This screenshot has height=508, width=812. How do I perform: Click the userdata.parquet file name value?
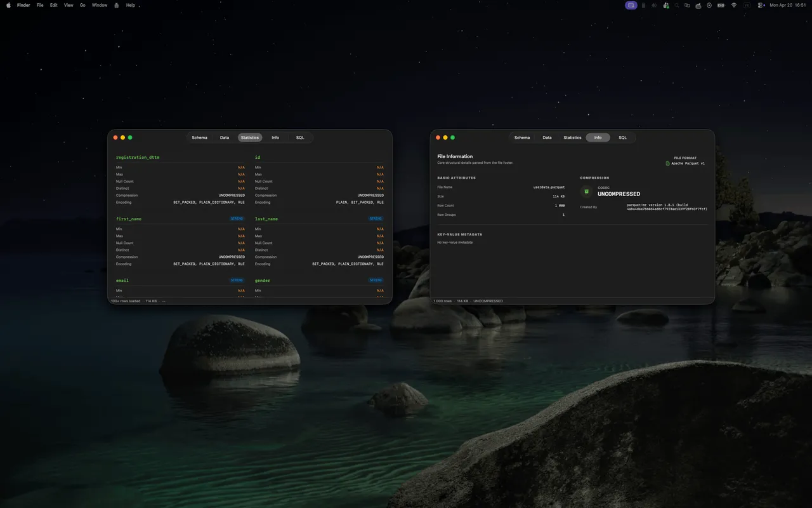click(x=549, y=187)
